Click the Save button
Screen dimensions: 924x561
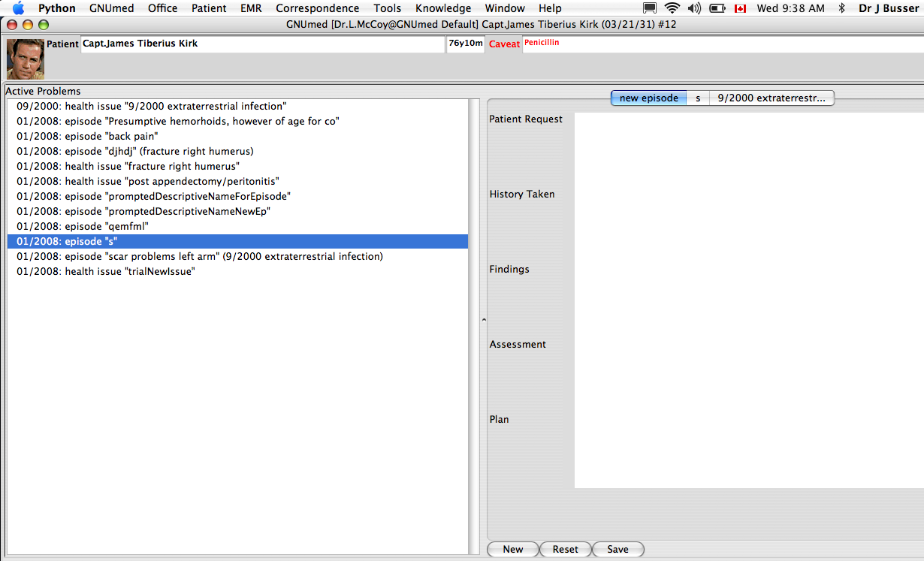click(618, 550)
